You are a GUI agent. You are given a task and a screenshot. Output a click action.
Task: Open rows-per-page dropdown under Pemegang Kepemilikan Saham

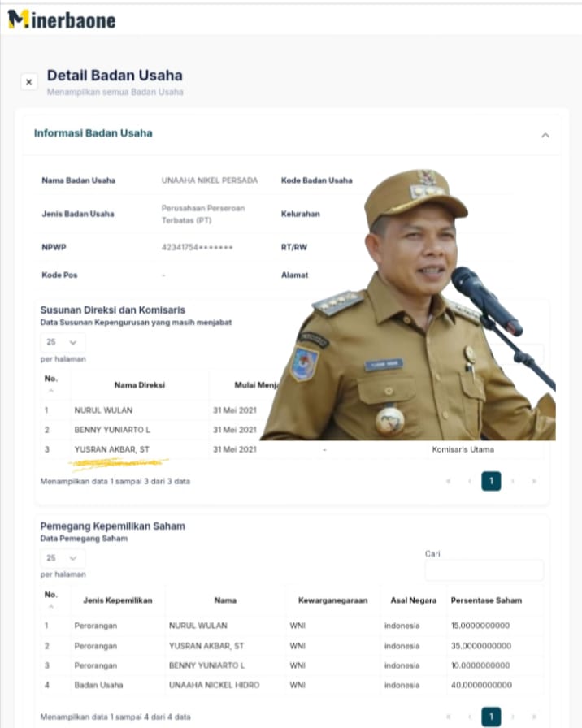point(63,558)
